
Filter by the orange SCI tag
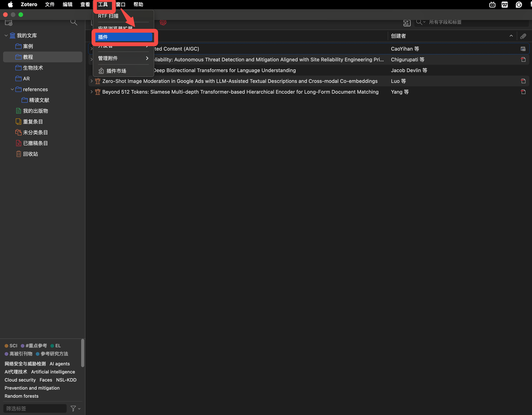pos(11,346)
